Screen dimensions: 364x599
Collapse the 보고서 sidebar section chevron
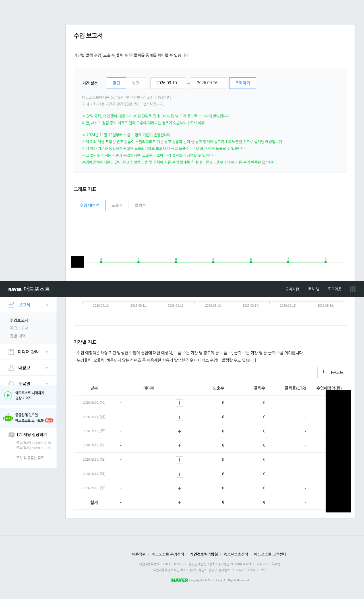pos(47,305)
